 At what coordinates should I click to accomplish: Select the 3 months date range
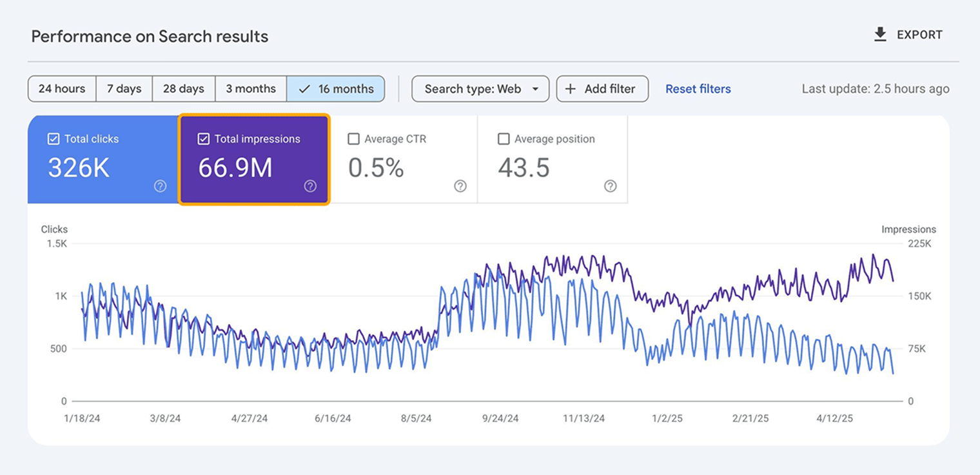point(251,88)
